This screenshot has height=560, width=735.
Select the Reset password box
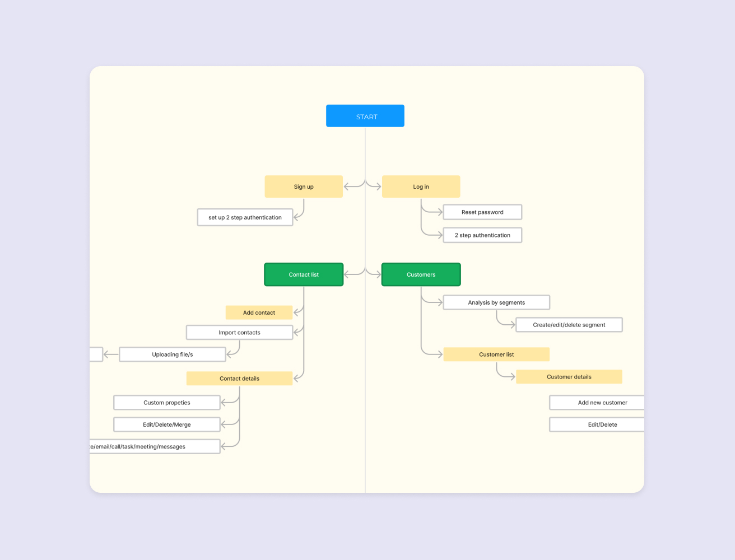click(482, 212)
